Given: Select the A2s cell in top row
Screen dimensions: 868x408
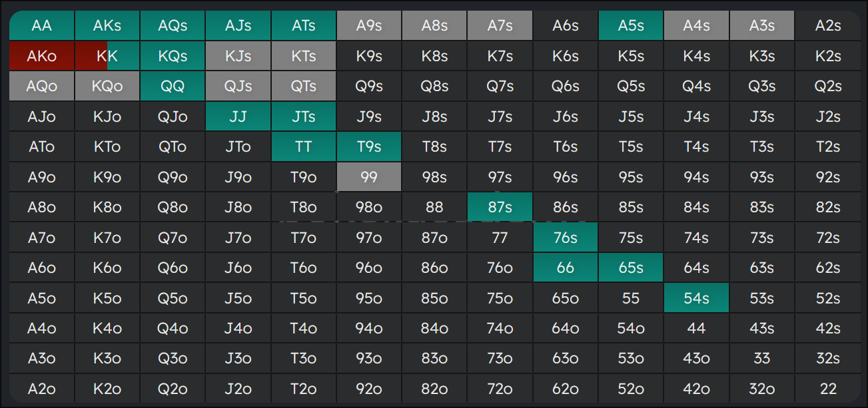Looking at the screenshot, I should (827, 26).
